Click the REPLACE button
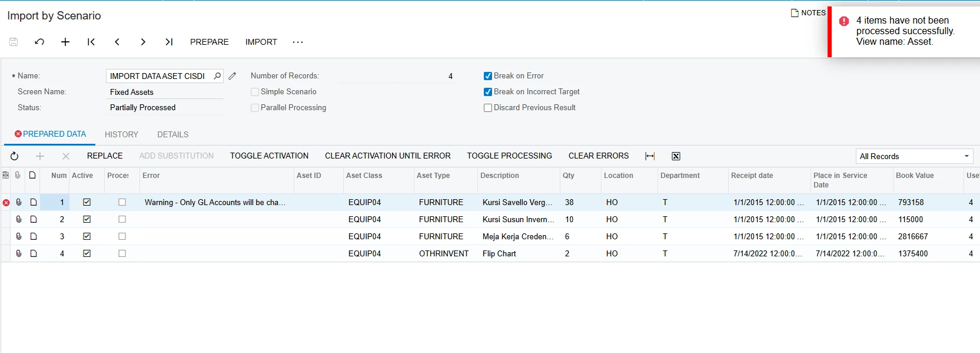The width and height of the screenshot is (980, 353). click(105, 156)
